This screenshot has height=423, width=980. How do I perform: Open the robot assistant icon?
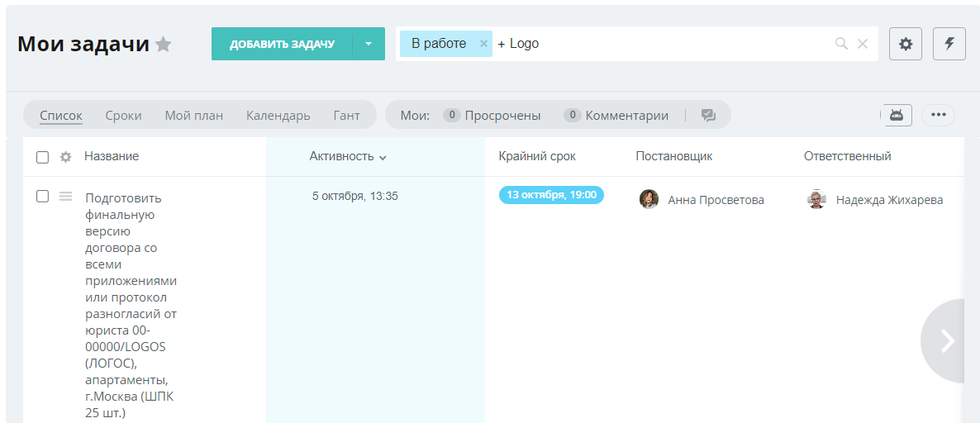click(x=897, y=115)
